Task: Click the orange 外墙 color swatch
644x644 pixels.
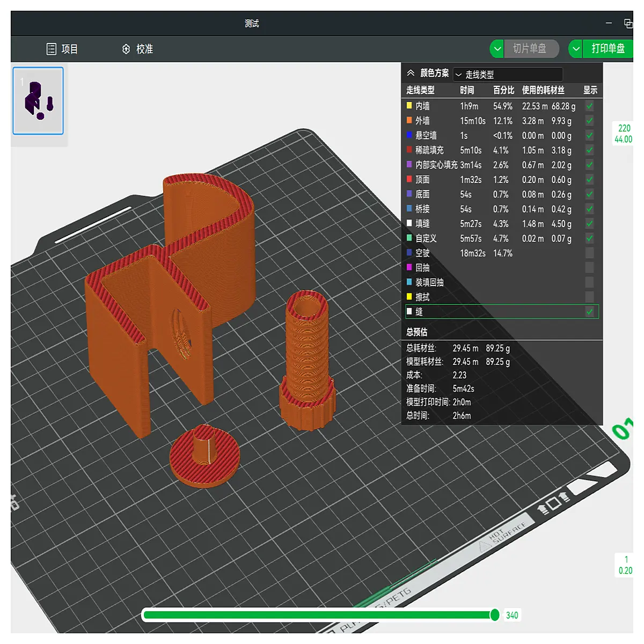Action: click(409, 120)
